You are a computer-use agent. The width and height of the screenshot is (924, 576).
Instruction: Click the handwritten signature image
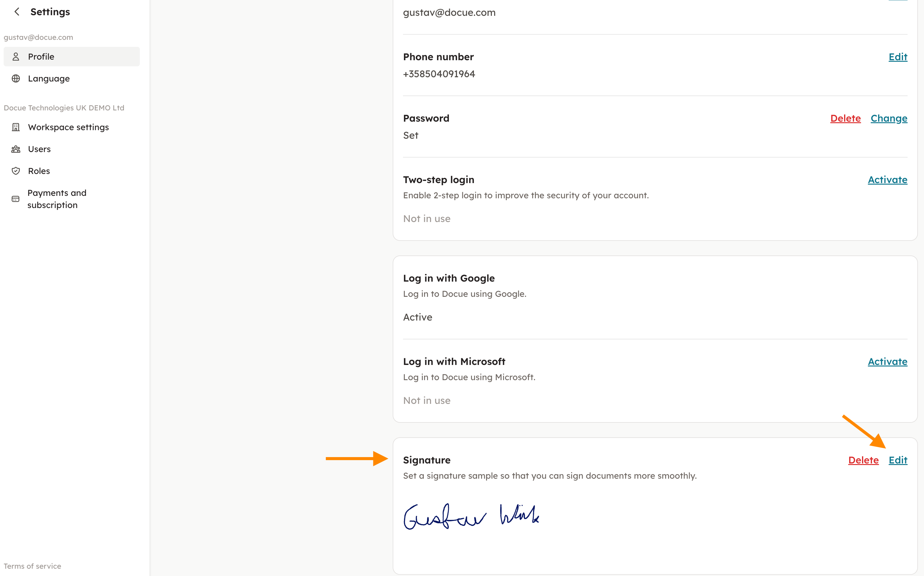tap(471, 516)
